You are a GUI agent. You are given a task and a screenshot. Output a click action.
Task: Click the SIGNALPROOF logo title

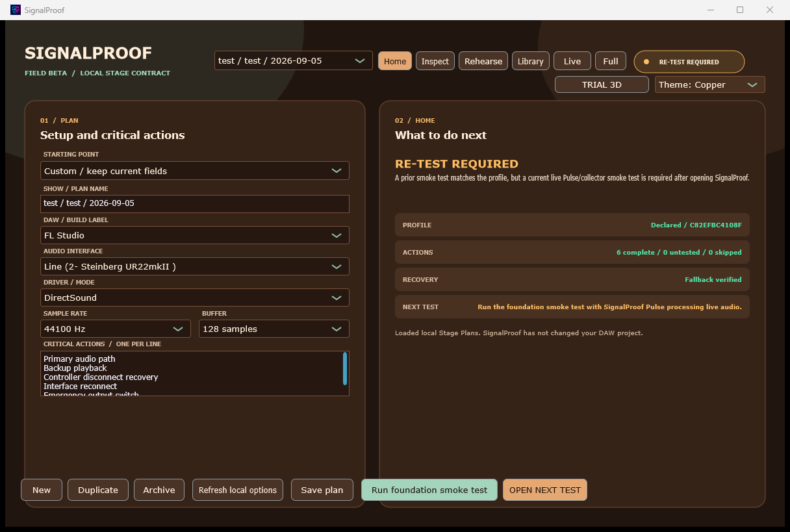point(88,53)
